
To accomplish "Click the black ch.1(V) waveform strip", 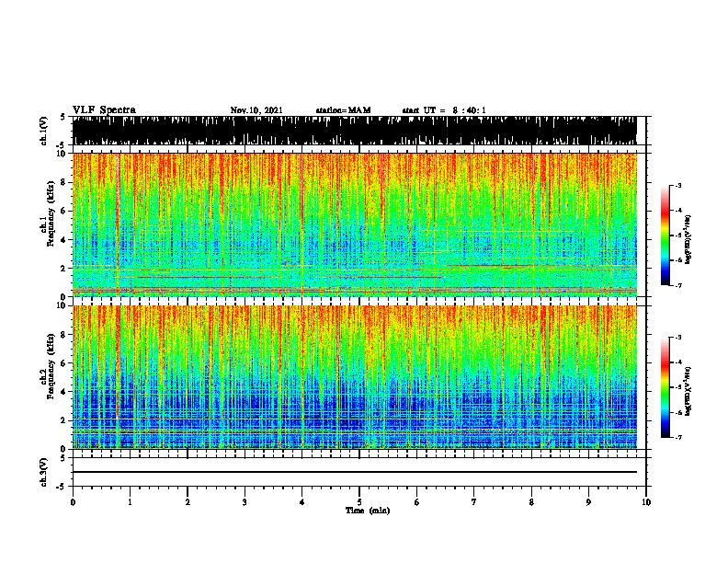I will click(x=355, y=131).
